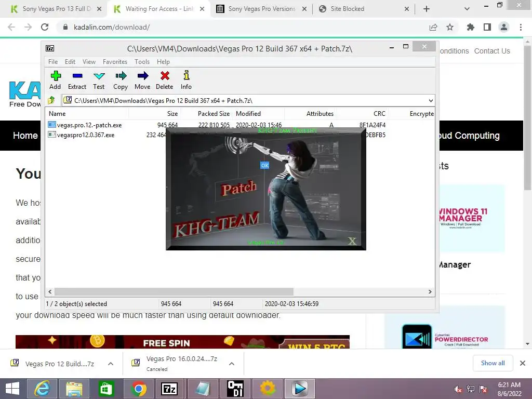Expand Vegas Pro 12 Build download options
The height and width of the screenshot is (399, 532).
click(111, 364)
